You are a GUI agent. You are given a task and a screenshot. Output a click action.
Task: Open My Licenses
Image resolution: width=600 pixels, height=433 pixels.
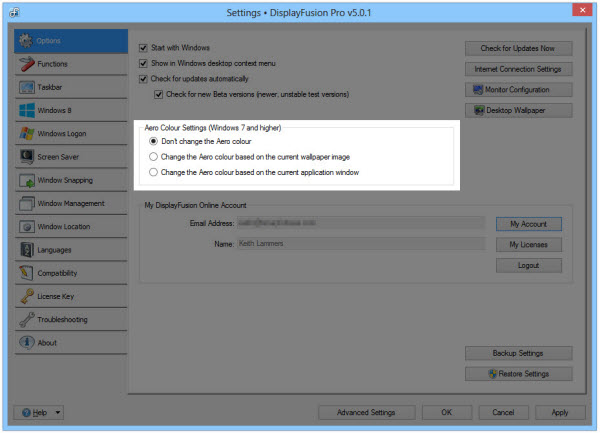(x=529, y=245)
